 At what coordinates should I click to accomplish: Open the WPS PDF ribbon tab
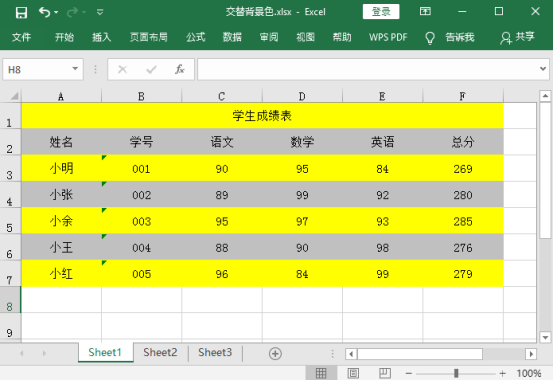[388, 37]
